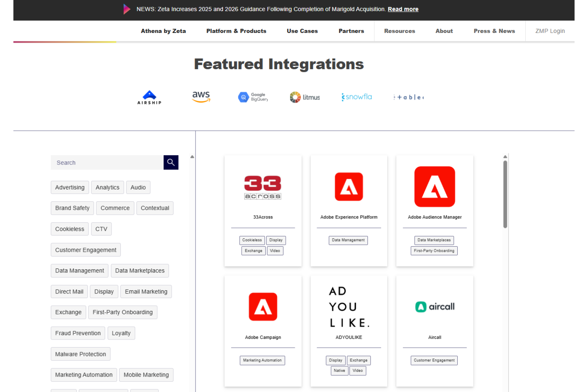Toggle the CTV category filter

click(x=101, y=229)
